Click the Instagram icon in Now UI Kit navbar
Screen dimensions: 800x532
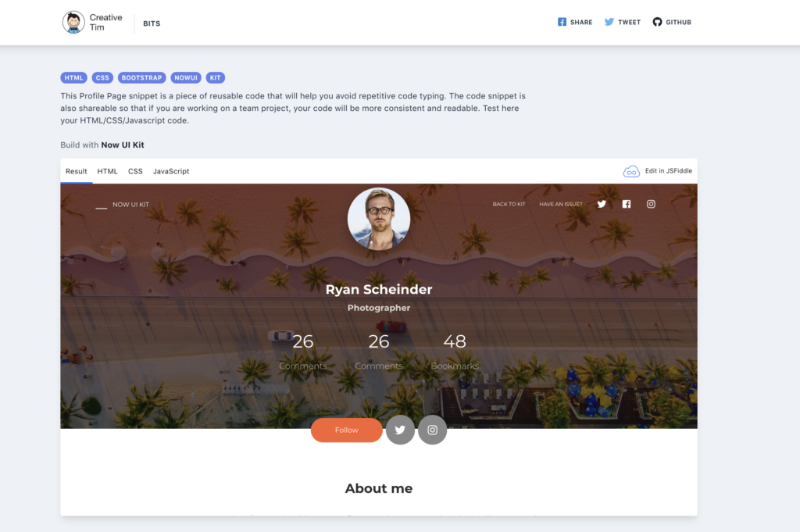(651, 204)
